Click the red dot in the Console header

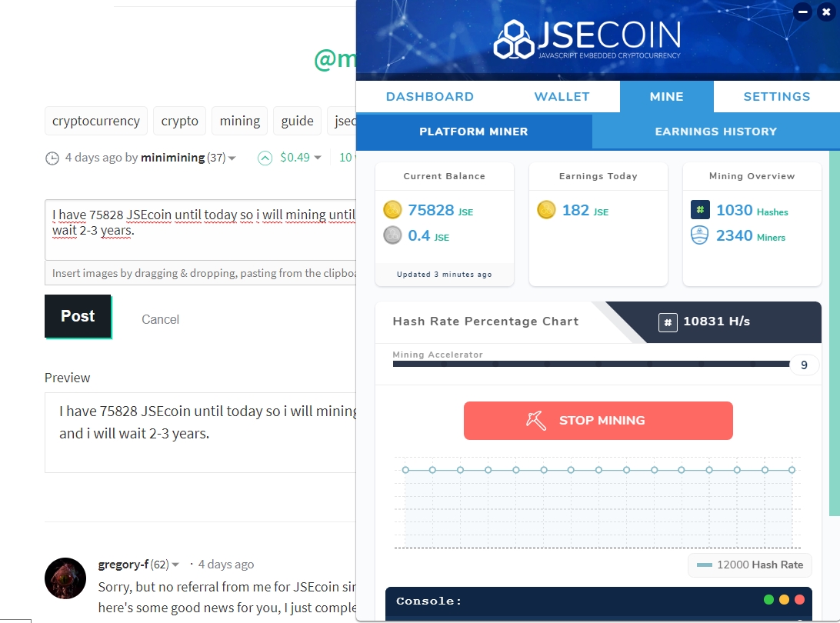800,599
